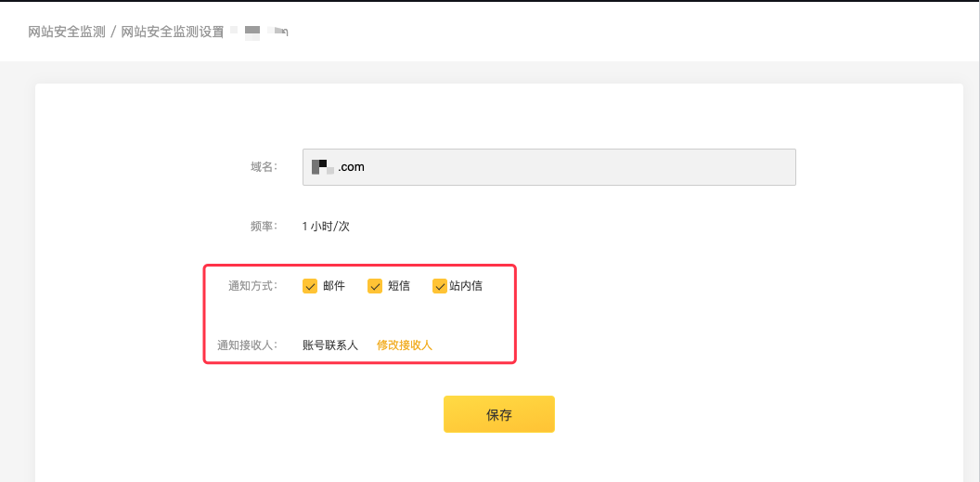Image resolution: width=980 pixels, height=482 pixels.
Task: Open the 修改接收人 link
Action: (405, 345)
